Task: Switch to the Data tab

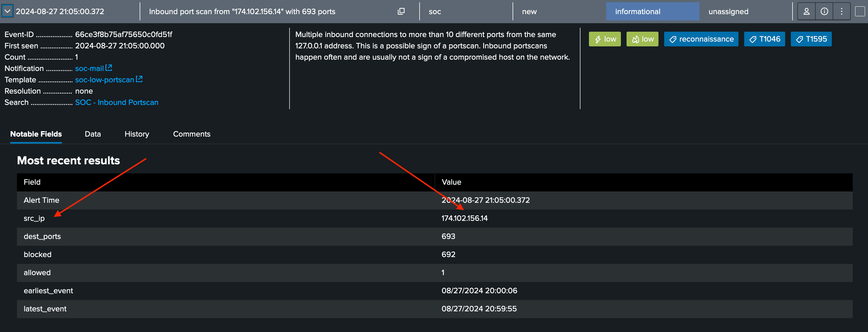Action: tap(93, 134)
